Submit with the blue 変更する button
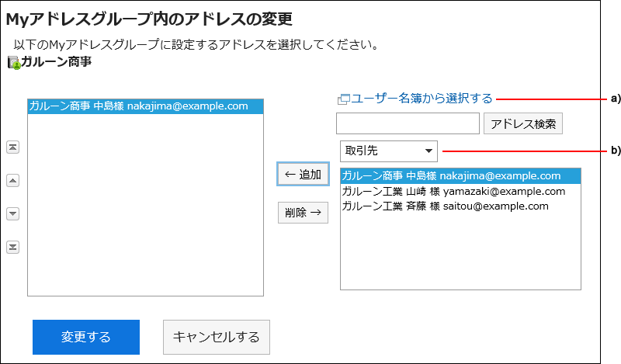 [x=86, y=337]
